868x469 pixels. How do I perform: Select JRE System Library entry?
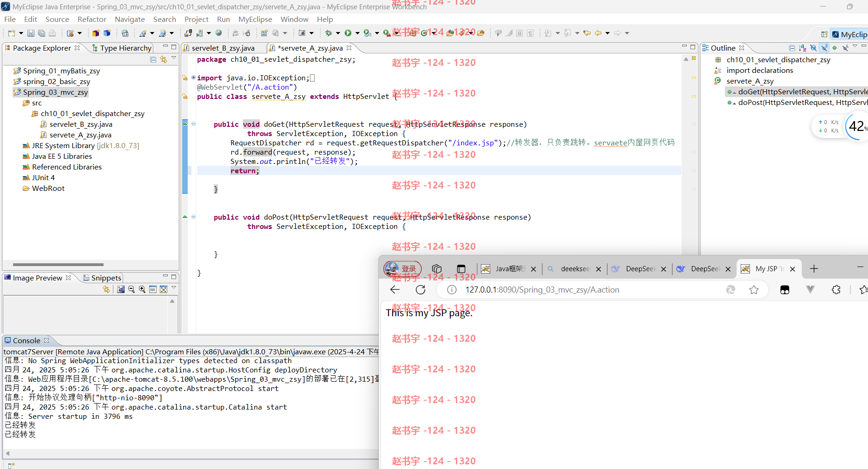[x=81, y=145]
